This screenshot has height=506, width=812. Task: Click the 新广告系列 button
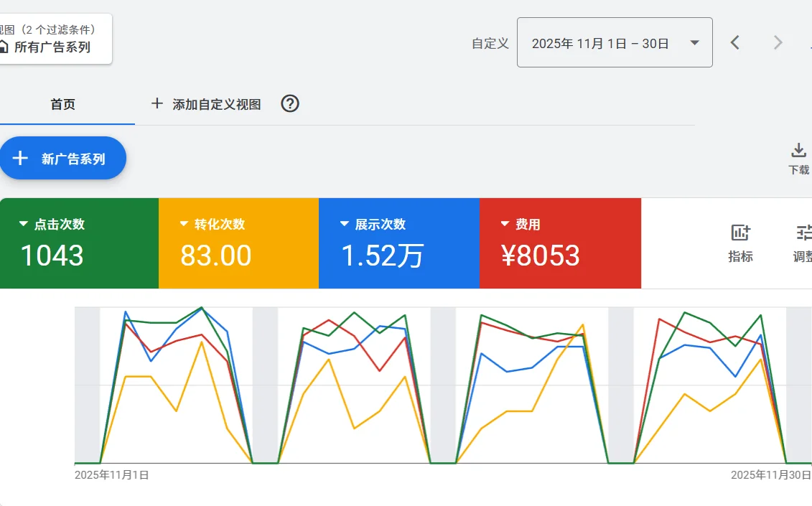[63, 158]
